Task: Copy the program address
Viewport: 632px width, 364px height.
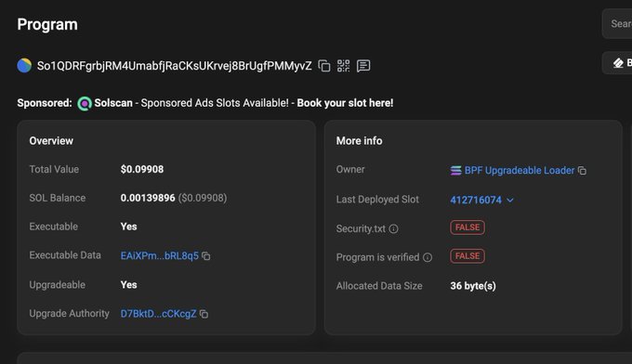Action: pyautogui.click(x=324, y=66)
